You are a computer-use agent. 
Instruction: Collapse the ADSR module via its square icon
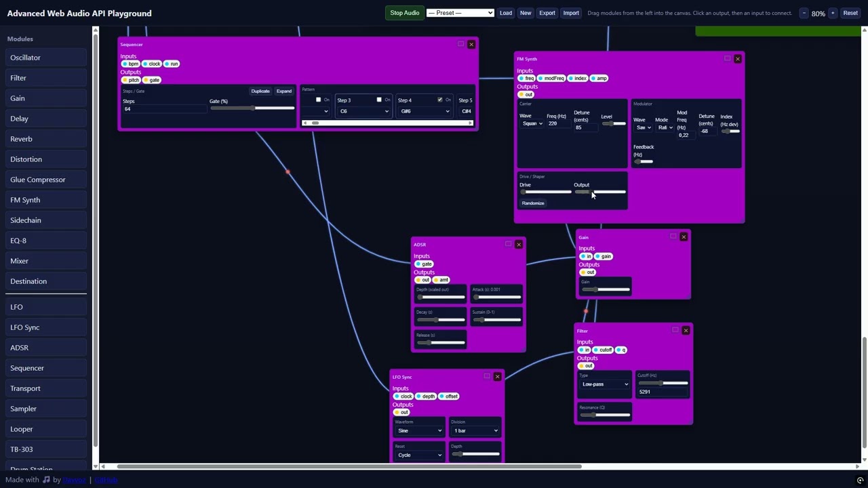point(508,244)
